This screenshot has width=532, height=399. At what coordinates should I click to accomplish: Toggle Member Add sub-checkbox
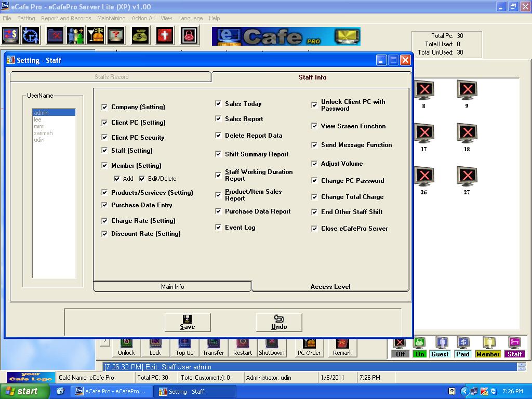[117, 179]
